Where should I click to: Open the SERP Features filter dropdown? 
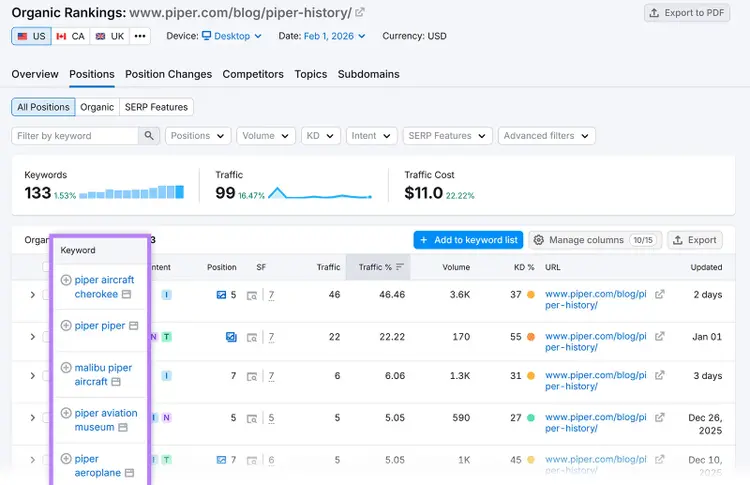point(447,136)
